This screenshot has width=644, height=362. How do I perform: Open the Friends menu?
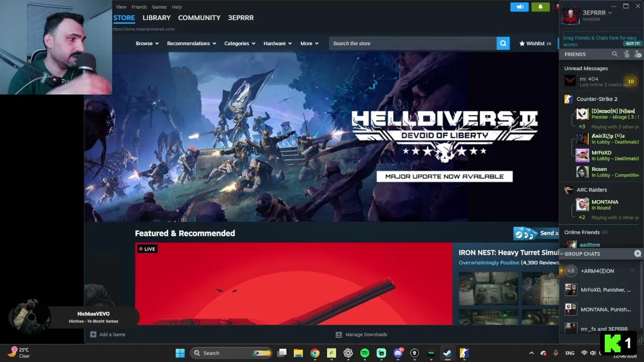139,7
